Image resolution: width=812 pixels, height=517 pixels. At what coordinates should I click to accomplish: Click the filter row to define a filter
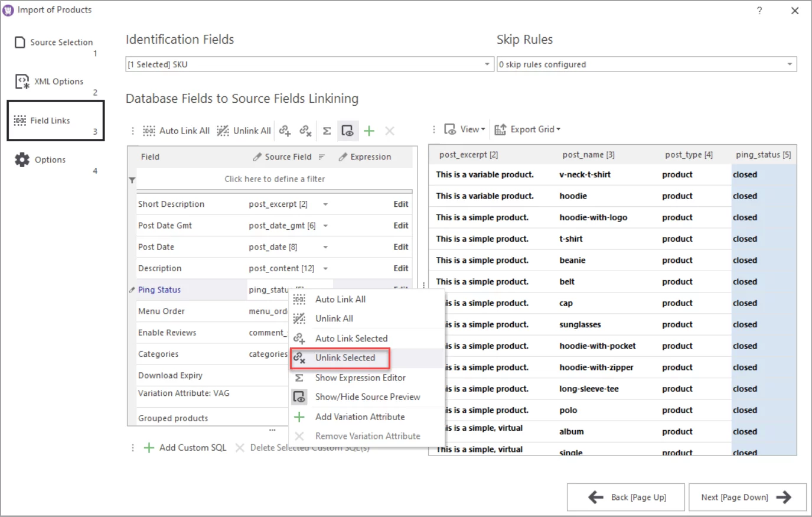pos(275,178)
